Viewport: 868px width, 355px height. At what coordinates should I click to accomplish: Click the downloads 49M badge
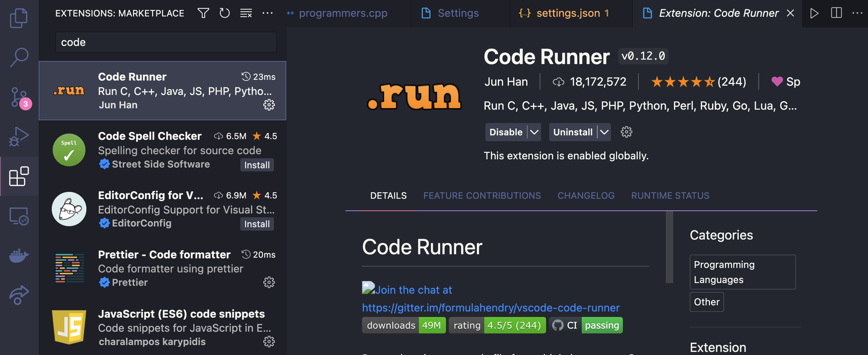404,325
